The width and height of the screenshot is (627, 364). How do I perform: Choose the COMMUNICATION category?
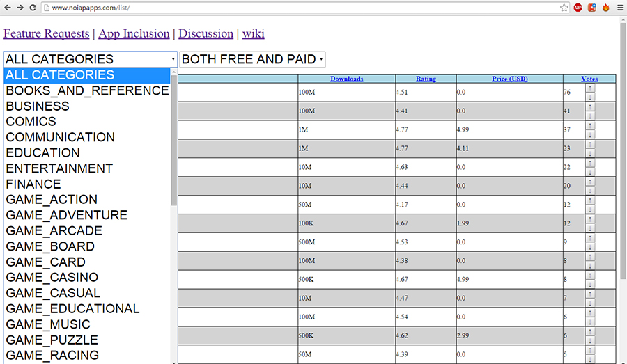(x=87, y=137)
